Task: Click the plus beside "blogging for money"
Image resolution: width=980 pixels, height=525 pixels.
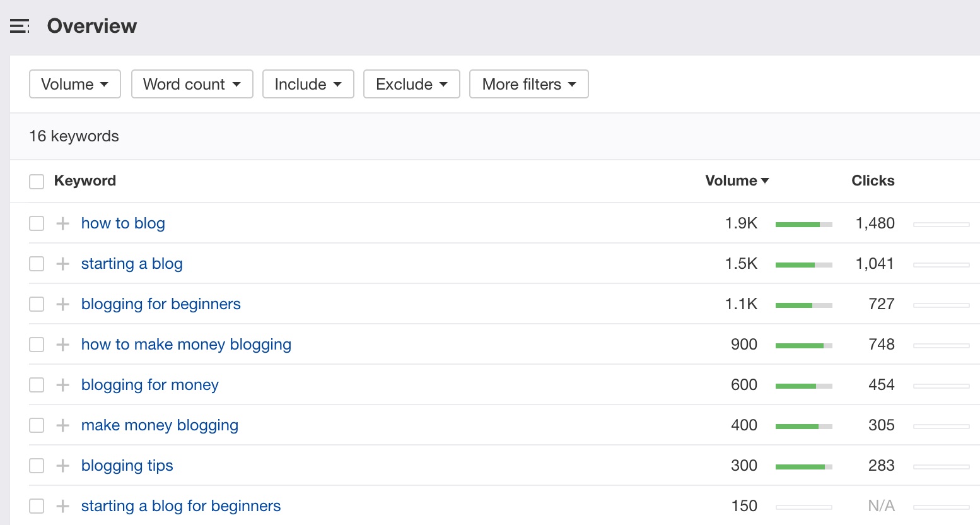Action: click(x=62, y=384)
